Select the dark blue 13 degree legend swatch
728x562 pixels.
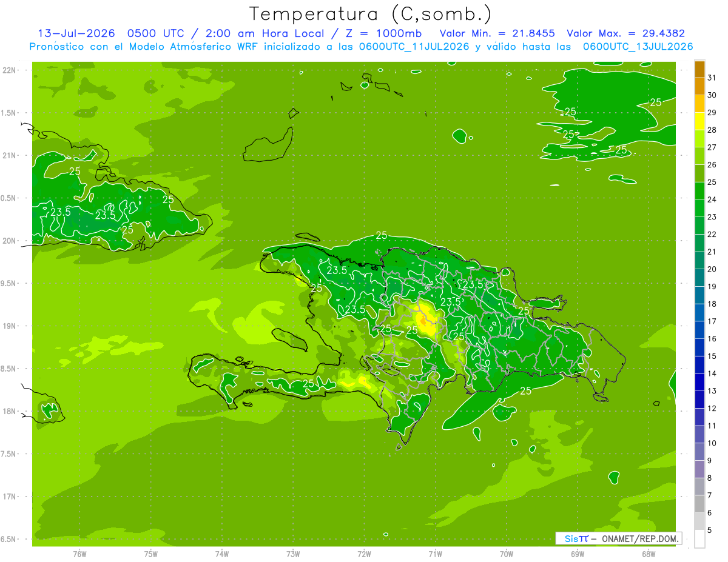699,382
